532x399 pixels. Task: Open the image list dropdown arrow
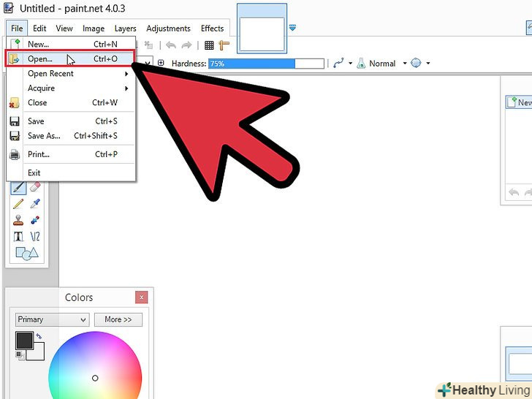[x=292, y=28]
